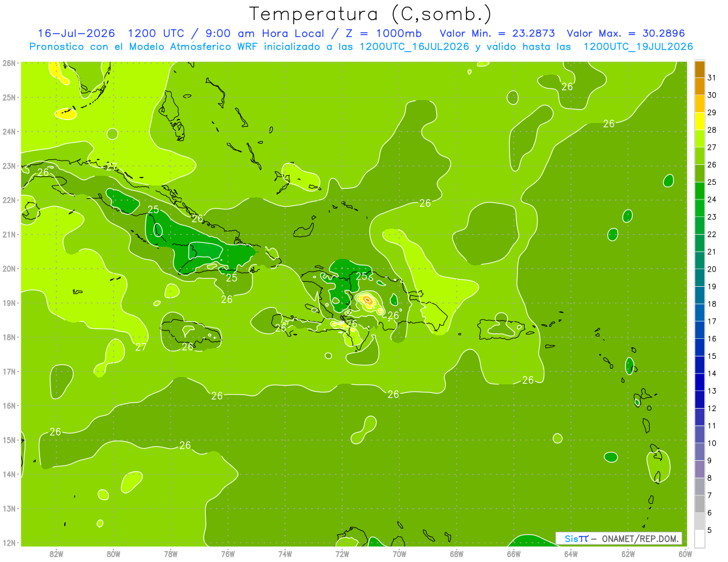Click '9:00 am Hora Local' text
This screenshot has width=728, height=562.
264,33
